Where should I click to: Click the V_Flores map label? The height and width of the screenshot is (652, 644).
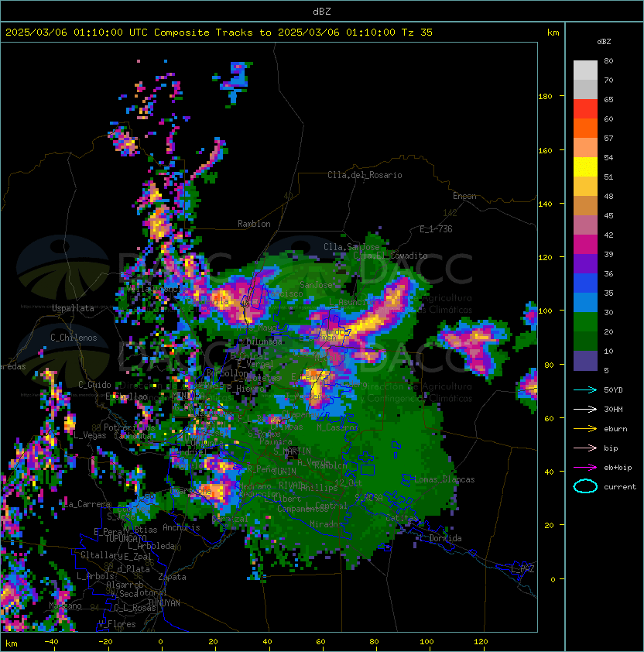[117, 624]
